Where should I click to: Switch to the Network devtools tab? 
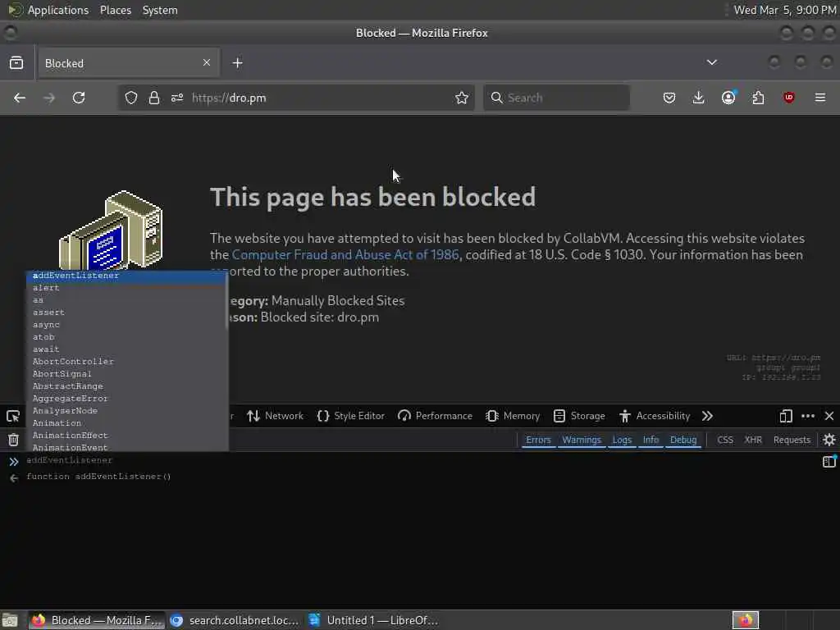[x=276, y=416]
